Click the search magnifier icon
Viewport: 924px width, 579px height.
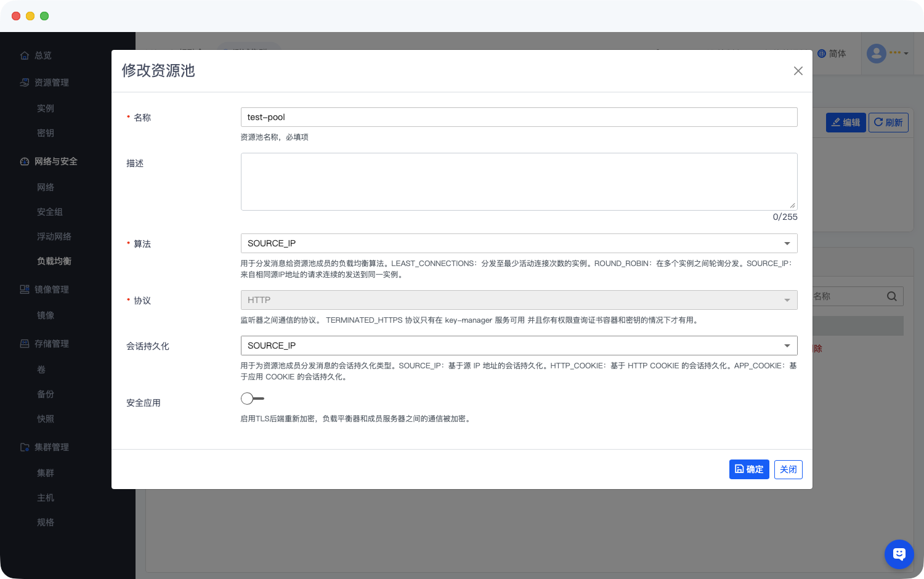coord(891,296)
